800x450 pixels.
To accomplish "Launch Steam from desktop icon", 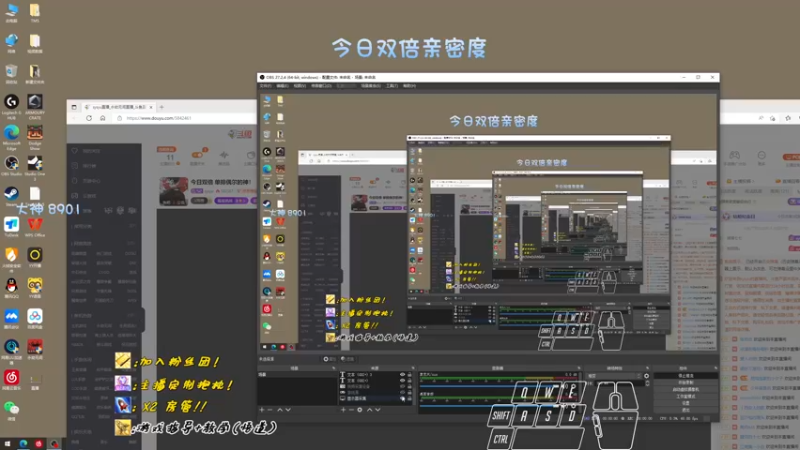I will [x=11, y=196].
